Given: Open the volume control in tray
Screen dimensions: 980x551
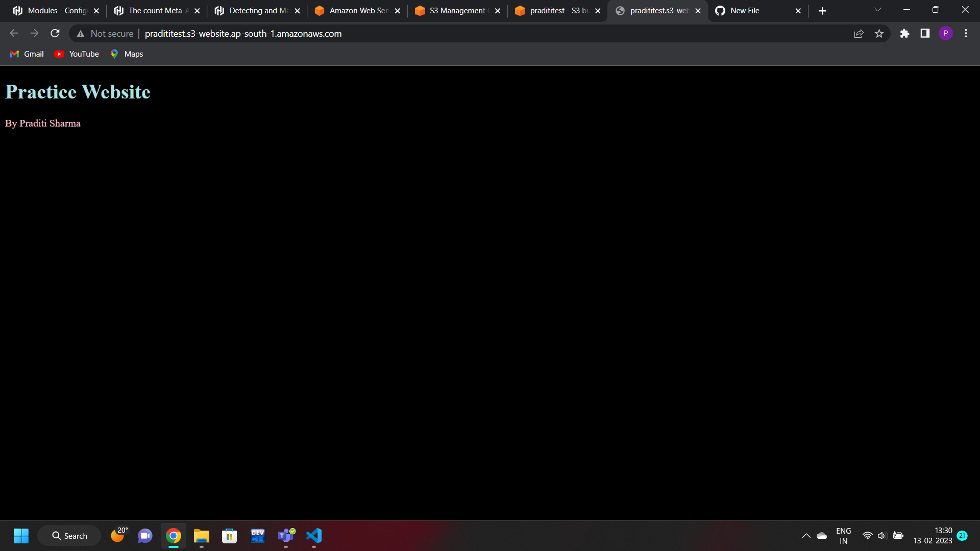Looking at the screenshot, I should [x=882, y=536].
